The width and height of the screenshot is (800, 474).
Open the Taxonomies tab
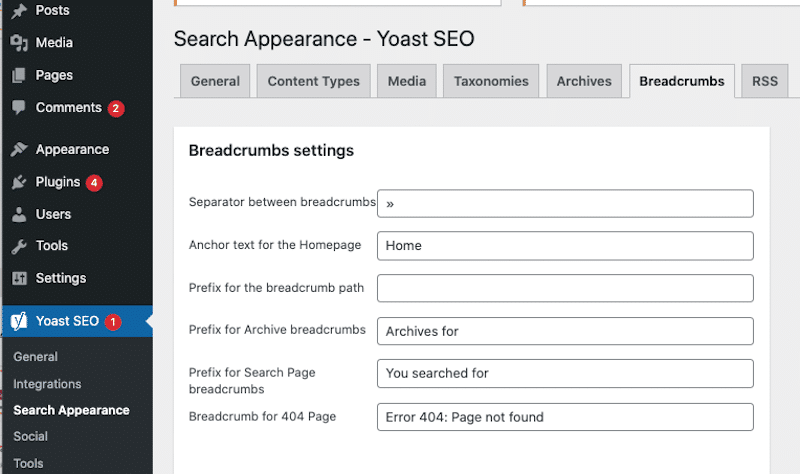pyautogui.click(x=491, y=81)
